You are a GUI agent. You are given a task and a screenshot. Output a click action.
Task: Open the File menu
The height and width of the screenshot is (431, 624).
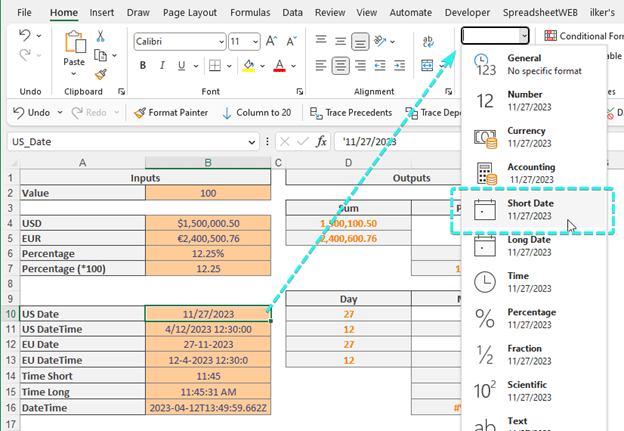point(24,12)
